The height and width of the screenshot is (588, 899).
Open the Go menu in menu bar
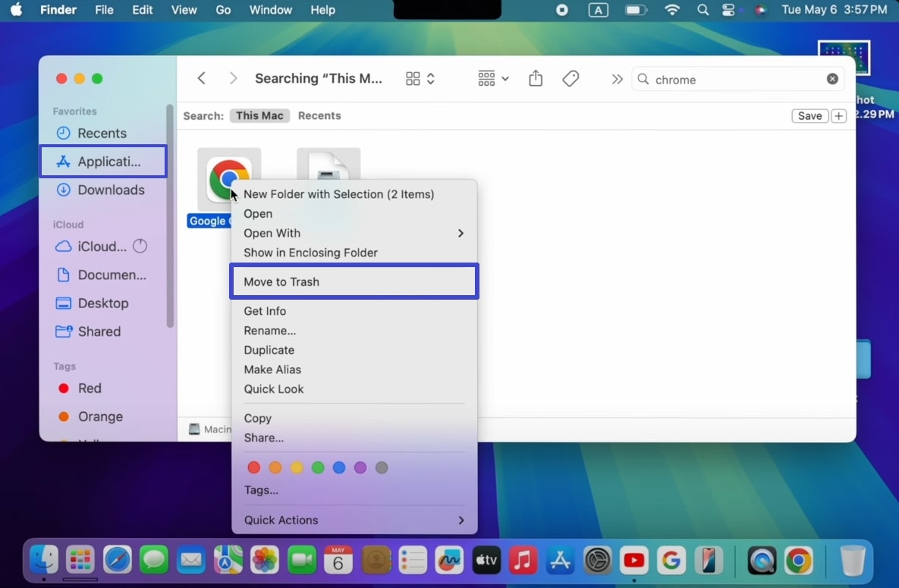pyautogui.click(x=223, y=10)
